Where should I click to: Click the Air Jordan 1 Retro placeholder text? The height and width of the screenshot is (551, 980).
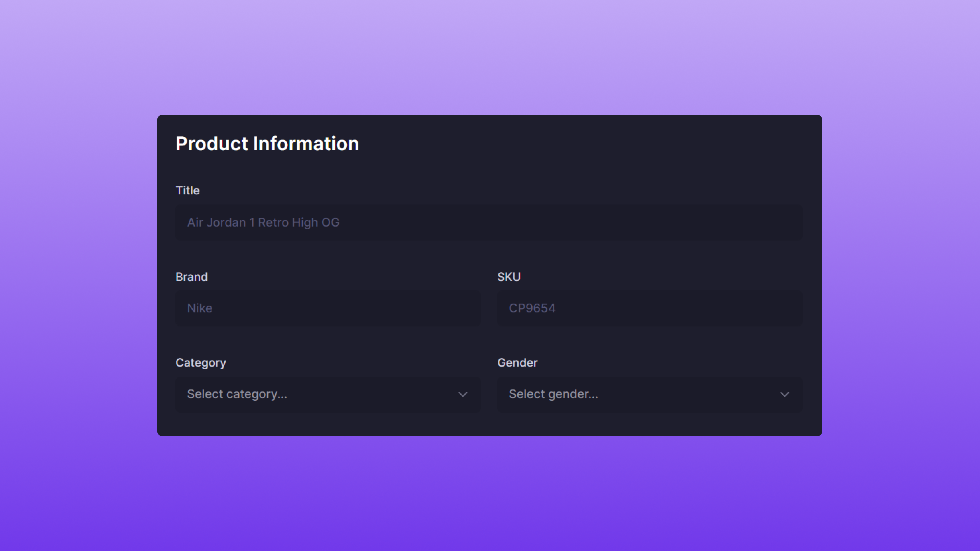pos(263,222)
